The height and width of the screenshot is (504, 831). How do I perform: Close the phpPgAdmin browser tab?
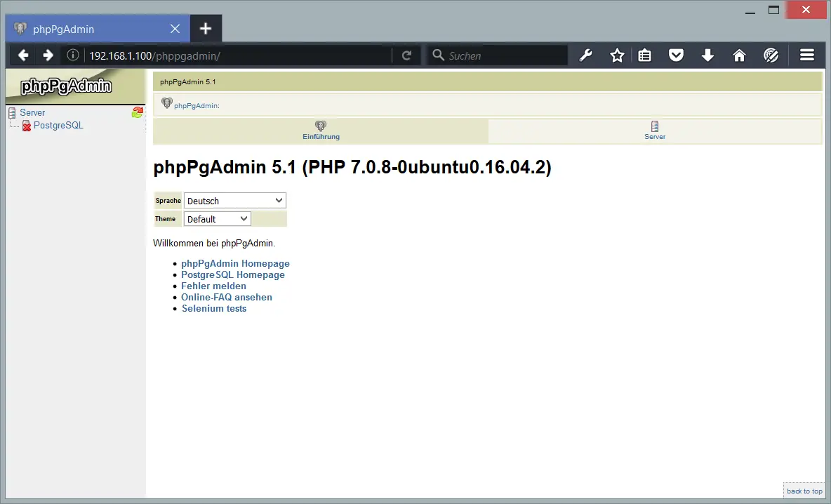pyautogui.click(x=175, y=29)
